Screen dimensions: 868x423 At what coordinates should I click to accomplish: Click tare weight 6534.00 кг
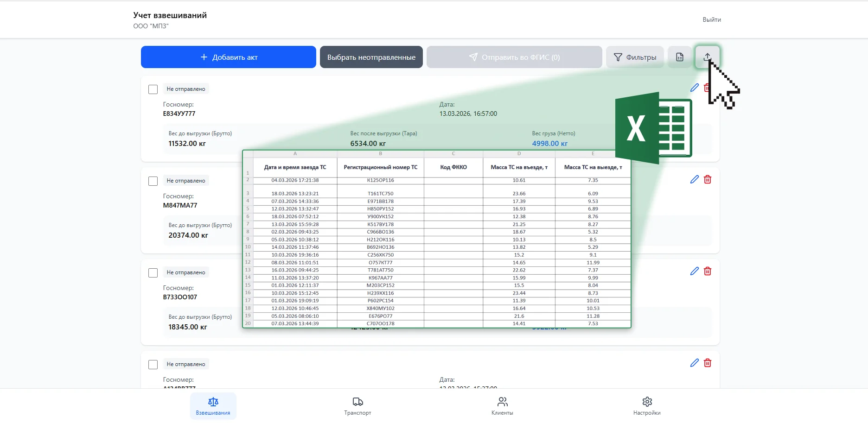[368, 144]
